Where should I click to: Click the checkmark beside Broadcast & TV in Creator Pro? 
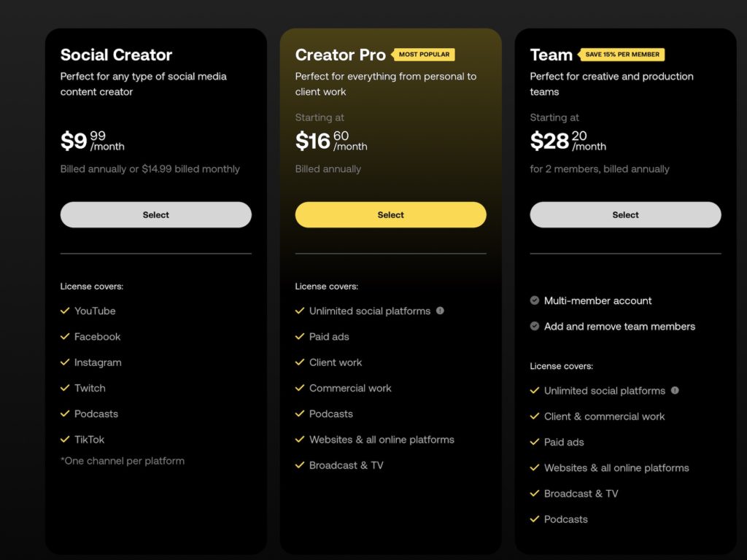(x=300, y=465)
